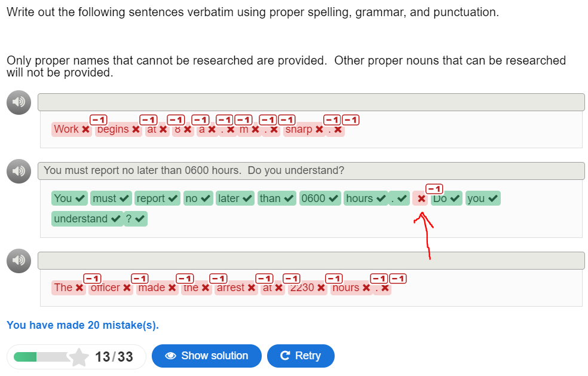Screen dimensions: 588x376
Task: Click the Retry button
Action: 301,356
